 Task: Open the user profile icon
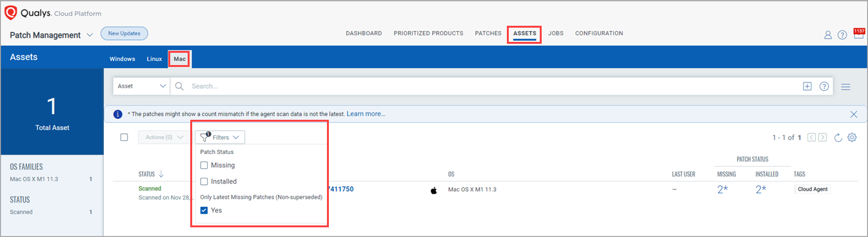pyautogui.click(x=828, y=35)
